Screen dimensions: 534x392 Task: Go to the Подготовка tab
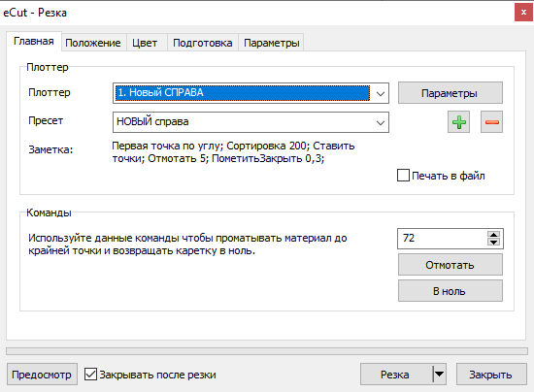pos(203,43)
